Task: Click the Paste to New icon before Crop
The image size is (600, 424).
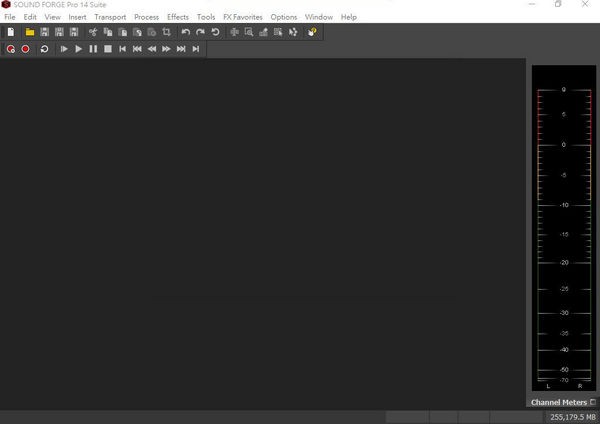Action: tap(152, 32)
